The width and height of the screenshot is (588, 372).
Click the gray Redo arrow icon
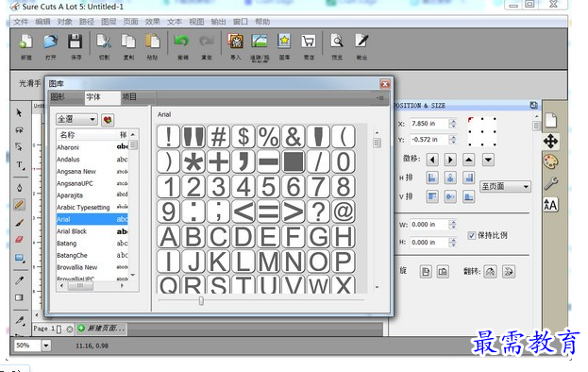point(207,41)
